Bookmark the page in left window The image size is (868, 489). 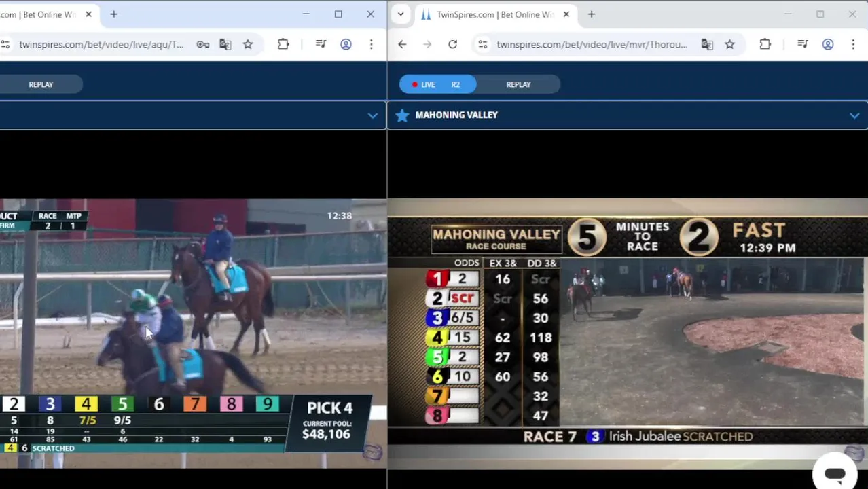coord(248,44)
